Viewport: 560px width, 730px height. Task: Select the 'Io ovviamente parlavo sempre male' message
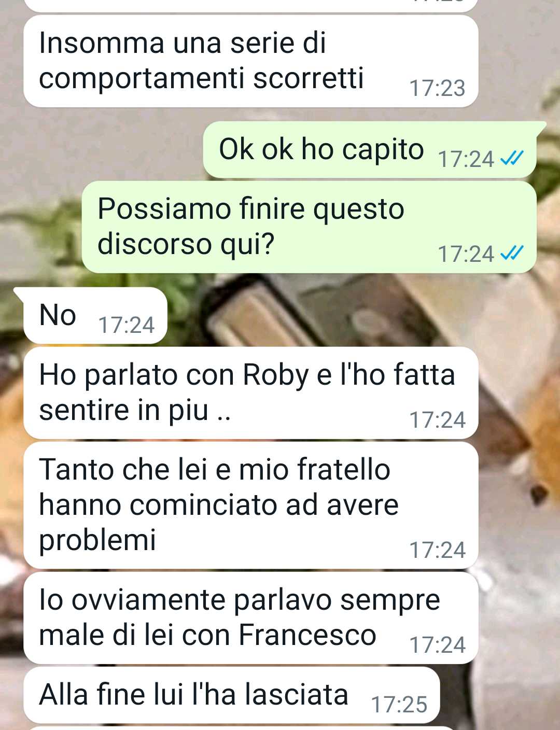250,618
